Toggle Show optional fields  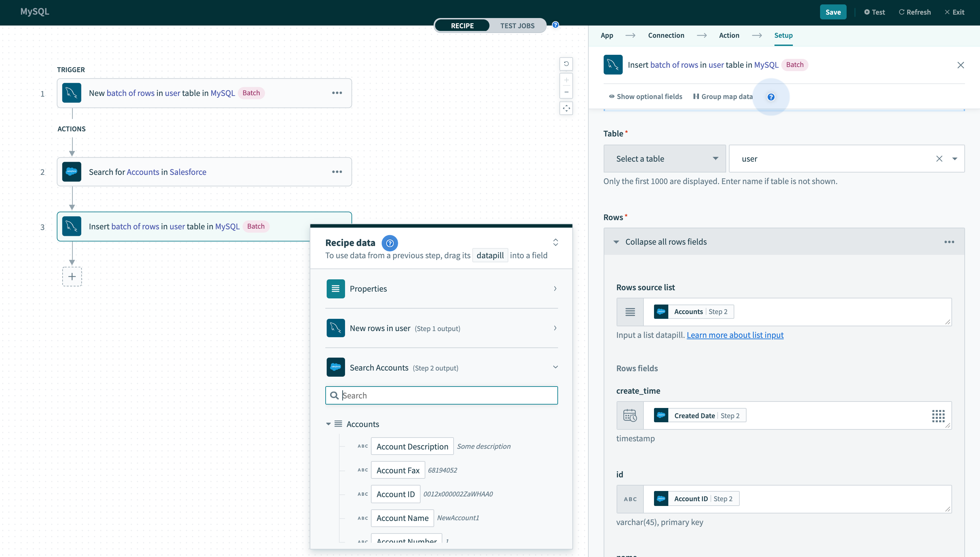[x=645, y=97]
